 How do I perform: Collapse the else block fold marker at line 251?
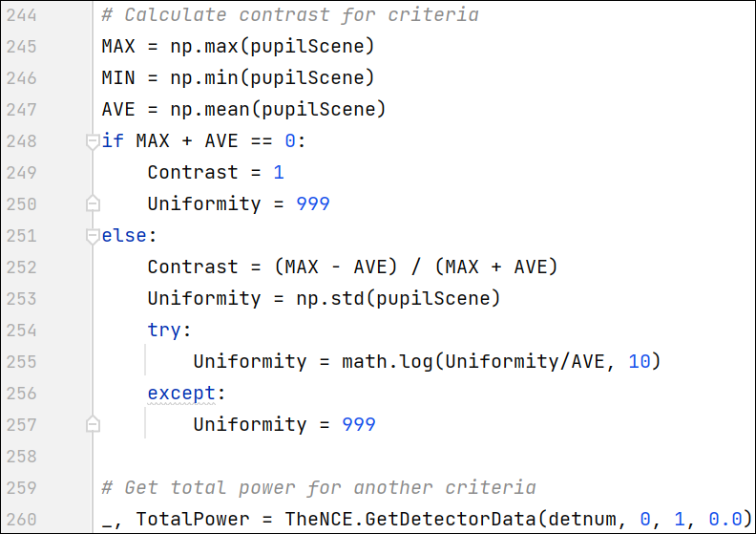(x=93, y=236)
